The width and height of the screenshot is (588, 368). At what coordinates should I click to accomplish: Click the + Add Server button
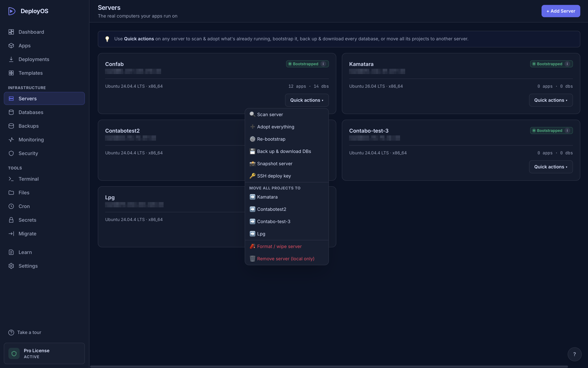pyautogui.click(x=560, y=11)
